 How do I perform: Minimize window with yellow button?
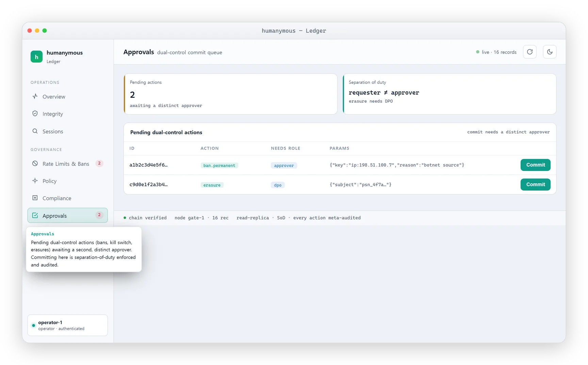[37, 31]
